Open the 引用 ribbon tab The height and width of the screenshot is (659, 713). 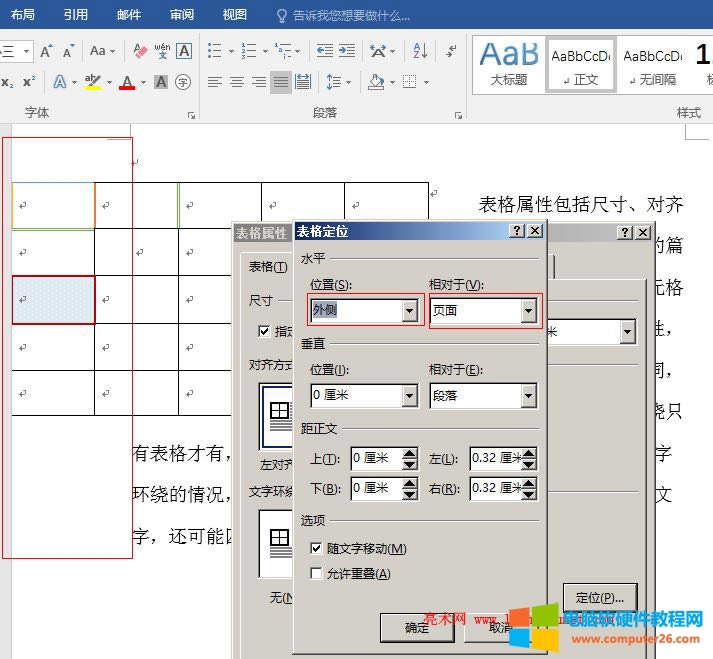75,15
